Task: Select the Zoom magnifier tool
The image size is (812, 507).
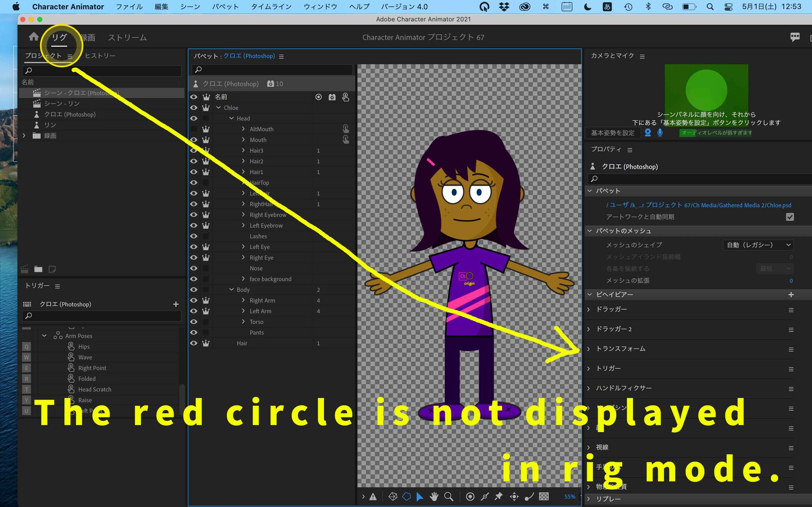Action: click(449, 496)
